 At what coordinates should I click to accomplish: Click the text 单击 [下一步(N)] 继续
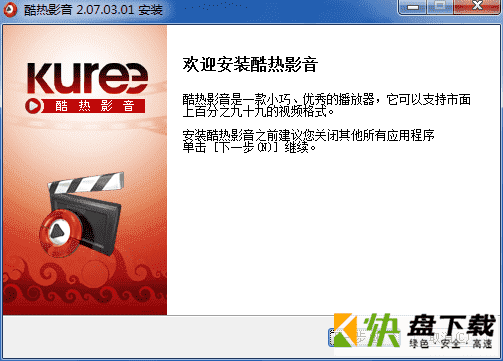(x=249, y=147)
